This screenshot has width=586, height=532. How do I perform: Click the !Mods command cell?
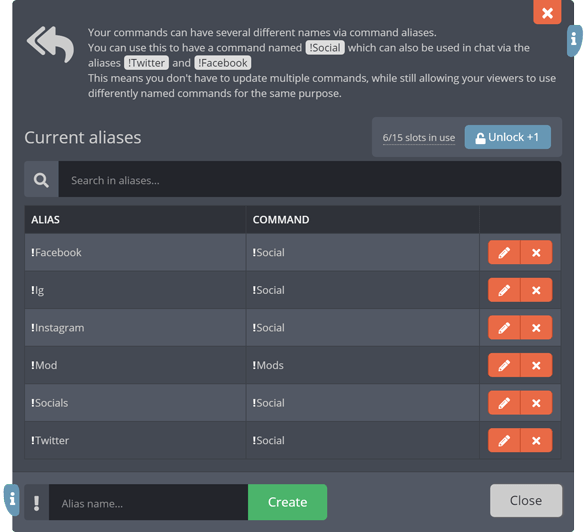click(x=363, y=365)
